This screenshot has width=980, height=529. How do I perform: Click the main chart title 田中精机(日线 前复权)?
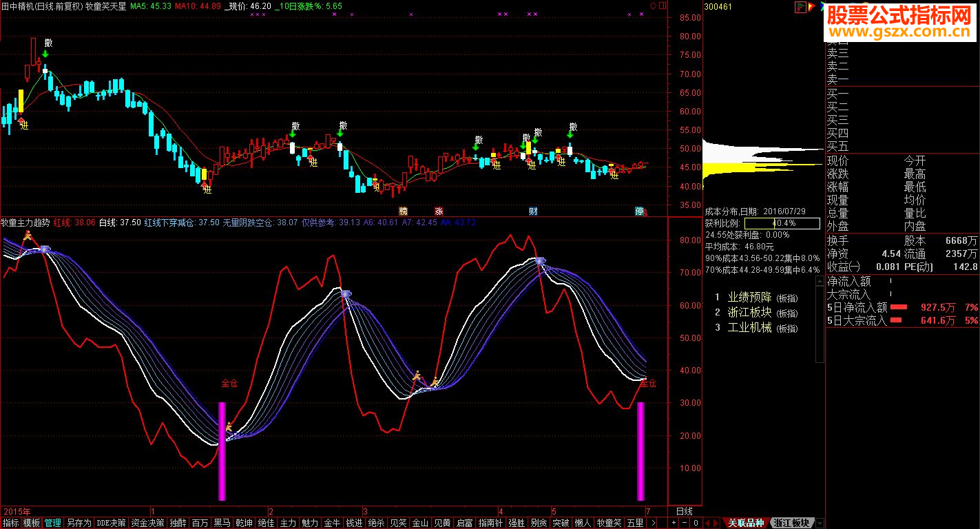click(x=41, y=6)
